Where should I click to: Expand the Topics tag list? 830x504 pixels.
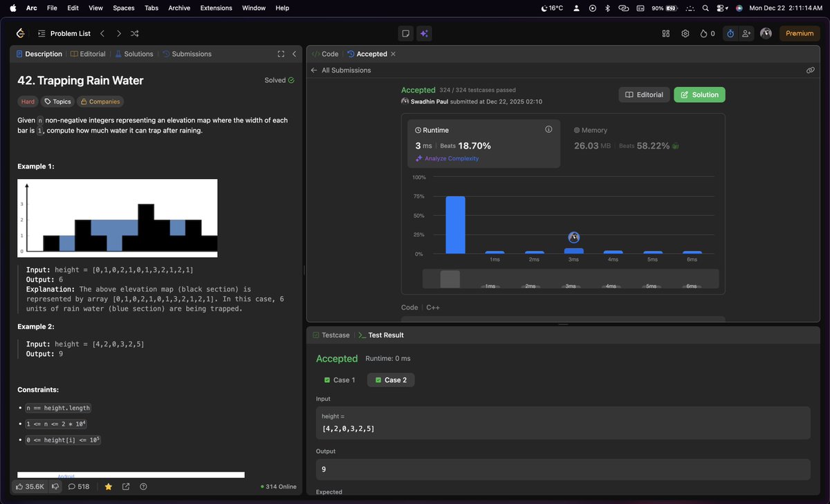(x=57, y=102)
